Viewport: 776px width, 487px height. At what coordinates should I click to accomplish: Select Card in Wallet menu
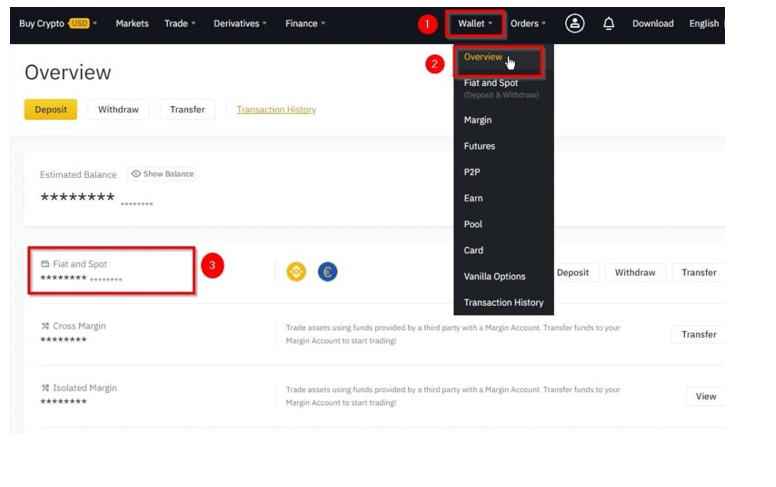pyautogui.click(x=473, y=250)
